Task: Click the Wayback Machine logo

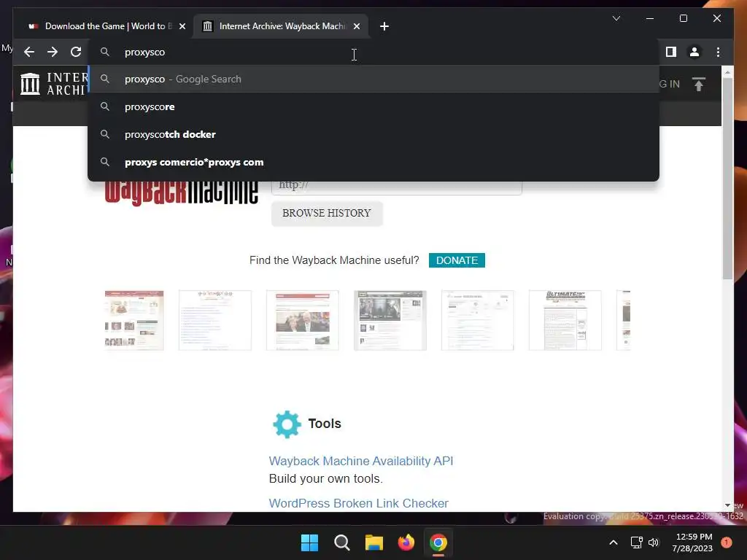Action: click(x=182, y=192)
